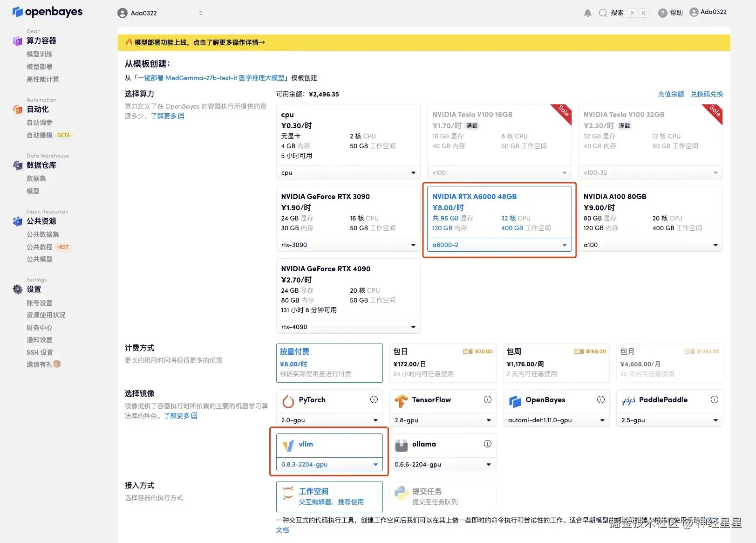Open the PyTorch 2.0-gpu version dropdown

329,420
